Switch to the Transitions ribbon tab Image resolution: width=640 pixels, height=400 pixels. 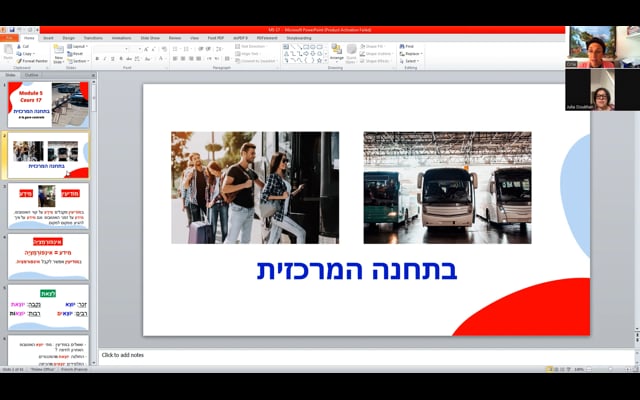pyautogui.click(x=93, y=38)
